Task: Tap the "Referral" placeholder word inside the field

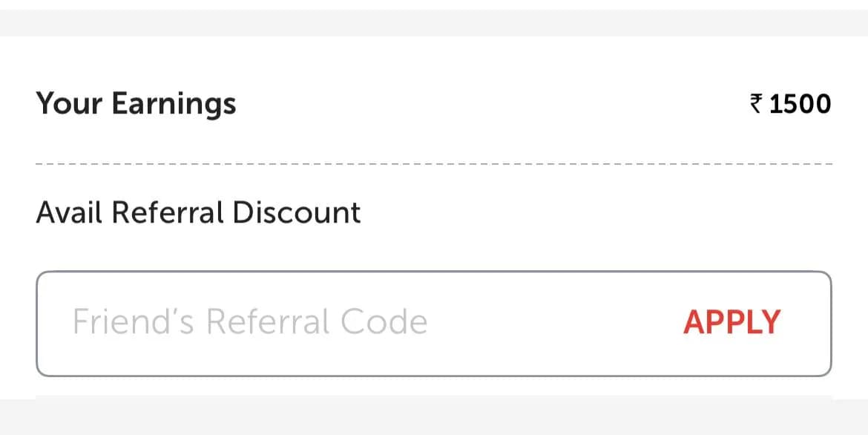Action: point(267,322)
